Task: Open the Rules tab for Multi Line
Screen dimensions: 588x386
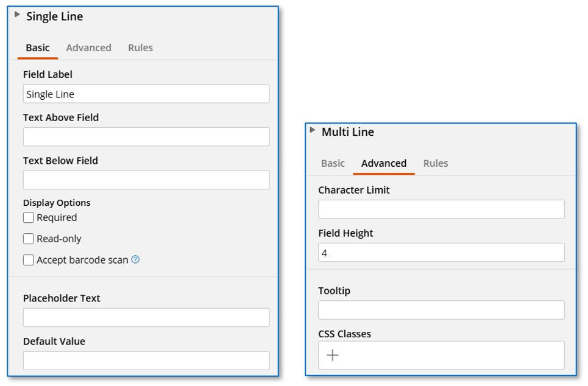Action: tap(435, 163)
